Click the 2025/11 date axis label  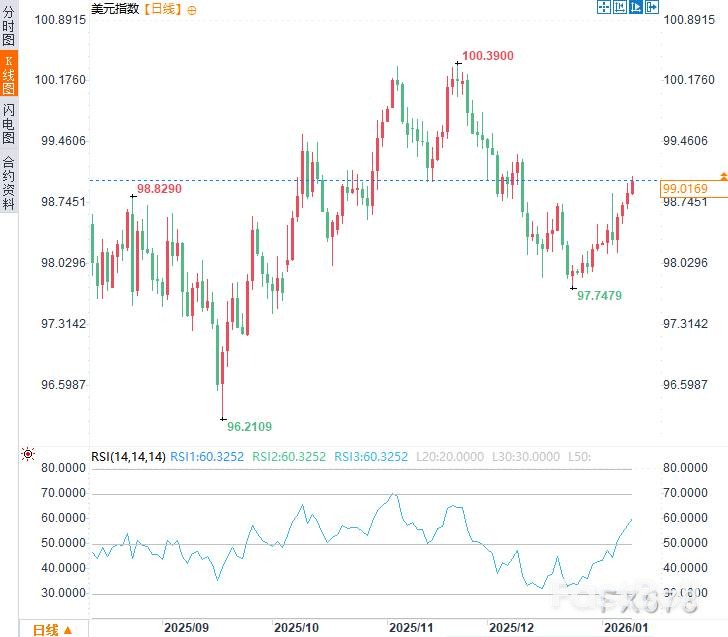pyautogui.click(x=410, y=627)
